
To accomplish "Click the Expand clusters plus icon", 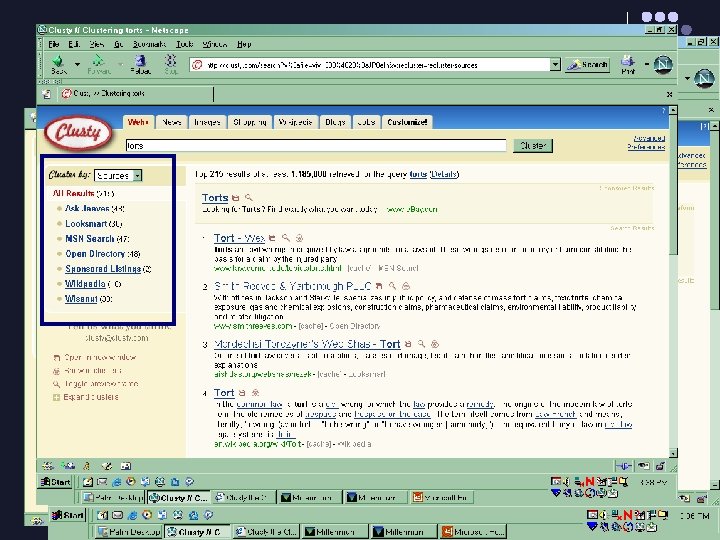I will coord(56,398).
